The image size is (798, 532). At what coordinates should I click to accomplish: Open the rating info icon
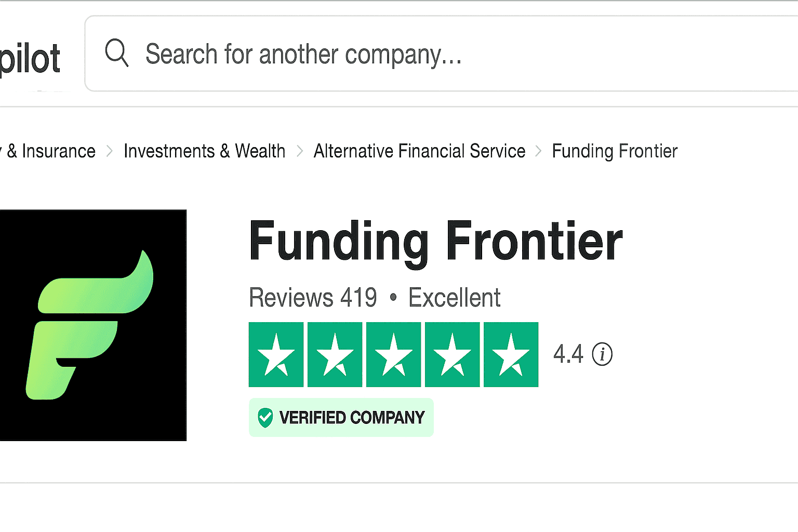(602, 354)
